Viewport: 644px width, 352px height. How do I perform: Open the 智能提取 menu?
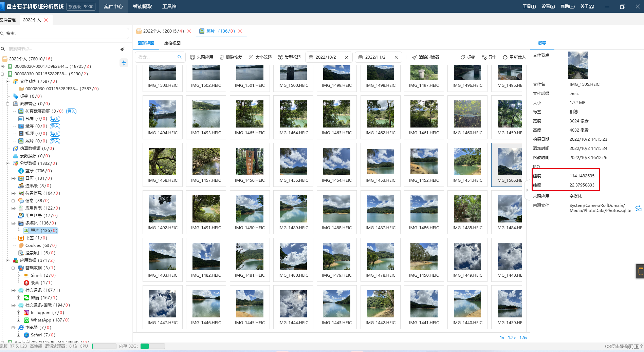click(x=143, y=6)
